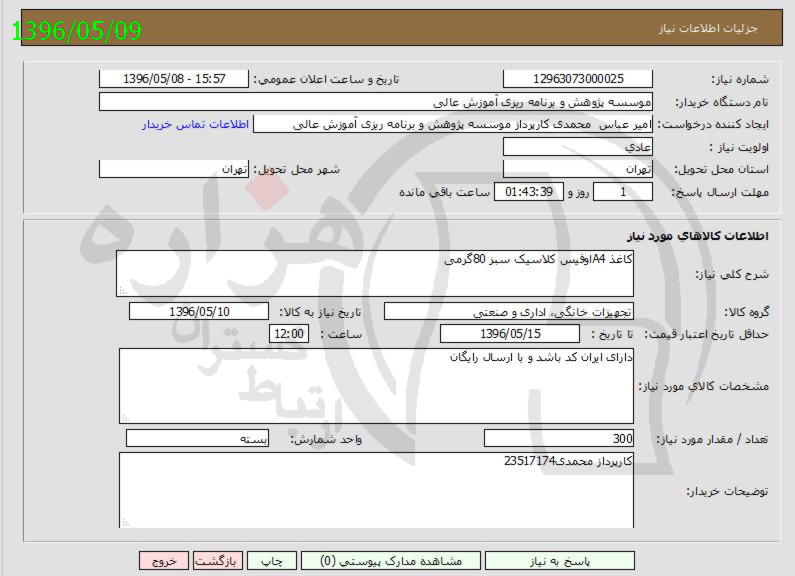Click the resize grip of شرح کلی نیاز box
The height and width of the screenshot is (576, 795).
click(122, 291)
